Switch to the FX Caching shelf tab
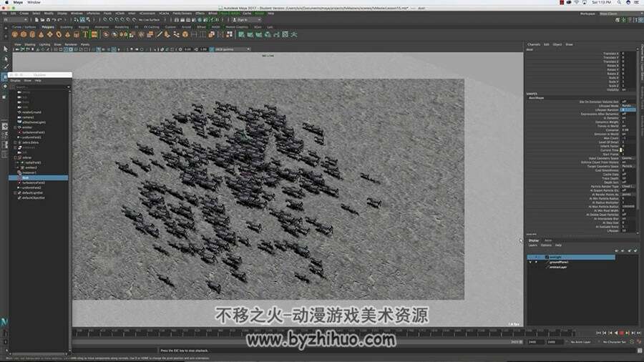This screenshot has width=644, height=362. 151,27
